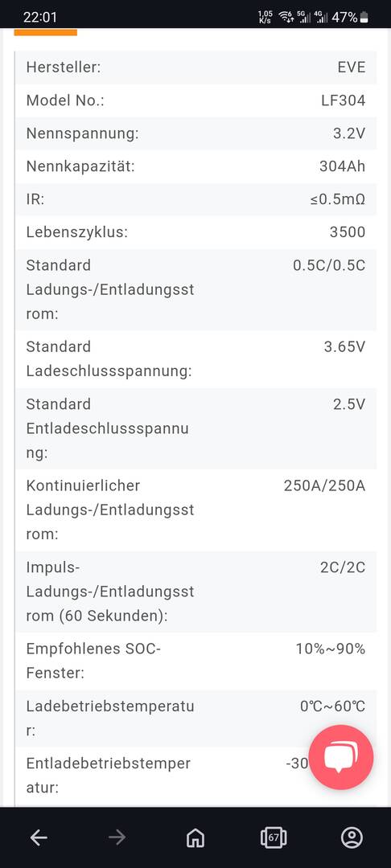Tap the Empfohlenes SOC-Fenster label

tap(93, 661)
